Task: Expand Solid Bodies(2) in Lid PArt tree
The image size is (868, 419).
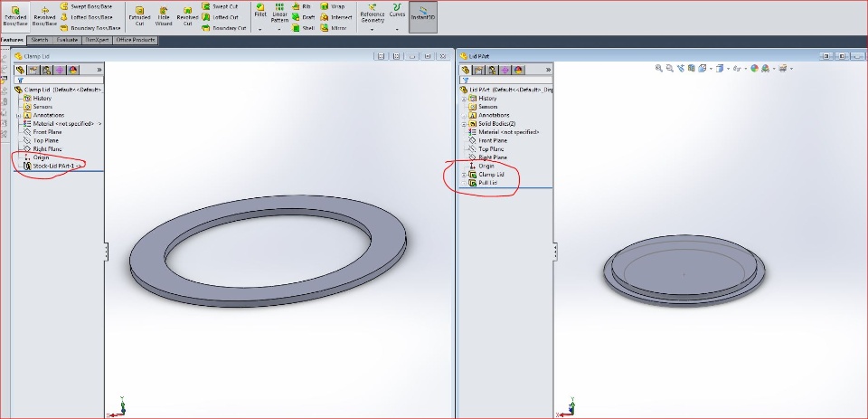Action: coord(464,124)
